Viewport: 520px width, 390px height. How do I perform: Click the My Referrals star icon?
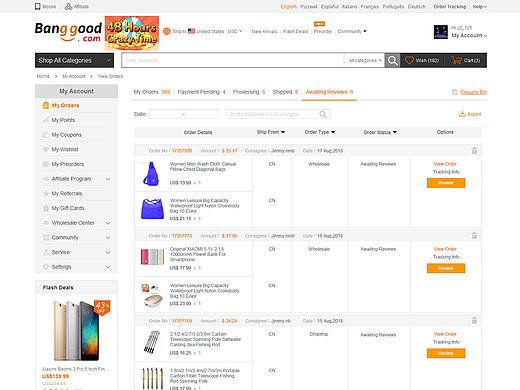click(x=46, y=193)
